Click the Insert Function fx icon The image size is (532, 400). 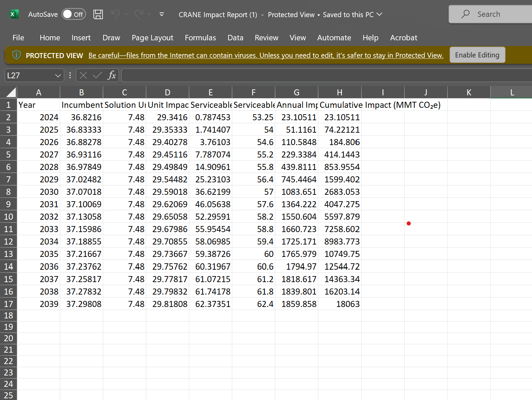coord(112,75)
